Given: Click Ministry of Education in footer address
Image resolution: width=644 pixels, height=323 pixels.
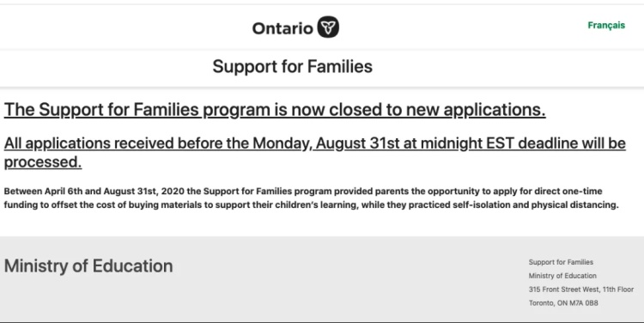Looking at the screenshot, I should tap(562, 276).
